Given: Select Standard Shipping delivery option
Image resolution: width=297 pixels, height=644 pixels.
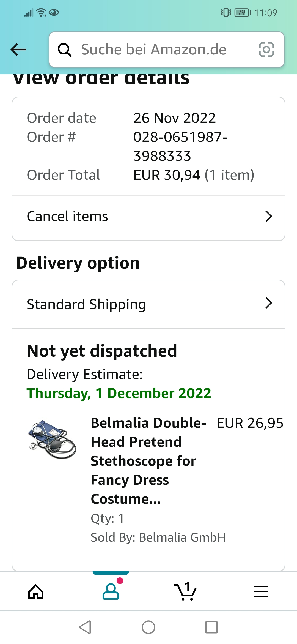Looking at the screenshot, I should (86, 304).
